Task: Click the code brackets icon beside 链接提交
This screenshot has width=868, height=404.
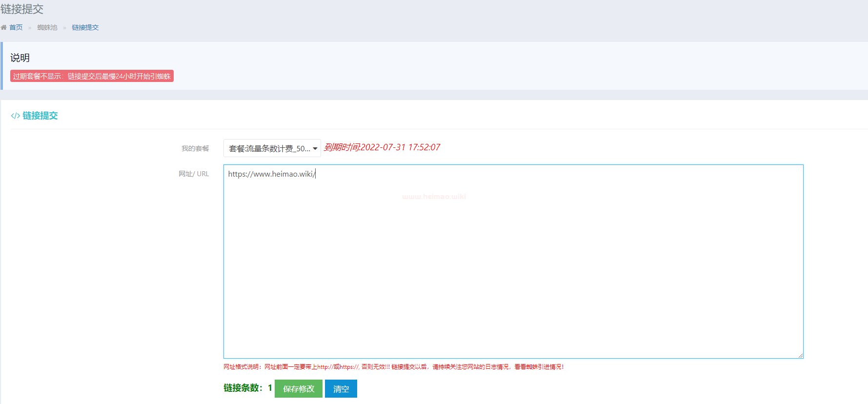Action: pos(15,116)
